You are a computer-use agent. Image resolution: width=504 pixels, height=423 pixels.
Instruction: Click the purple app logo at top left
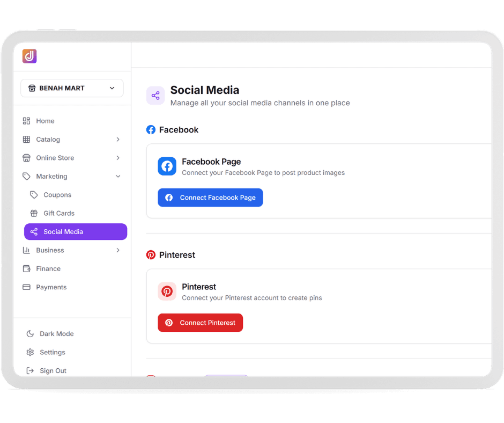coord(29,56)
